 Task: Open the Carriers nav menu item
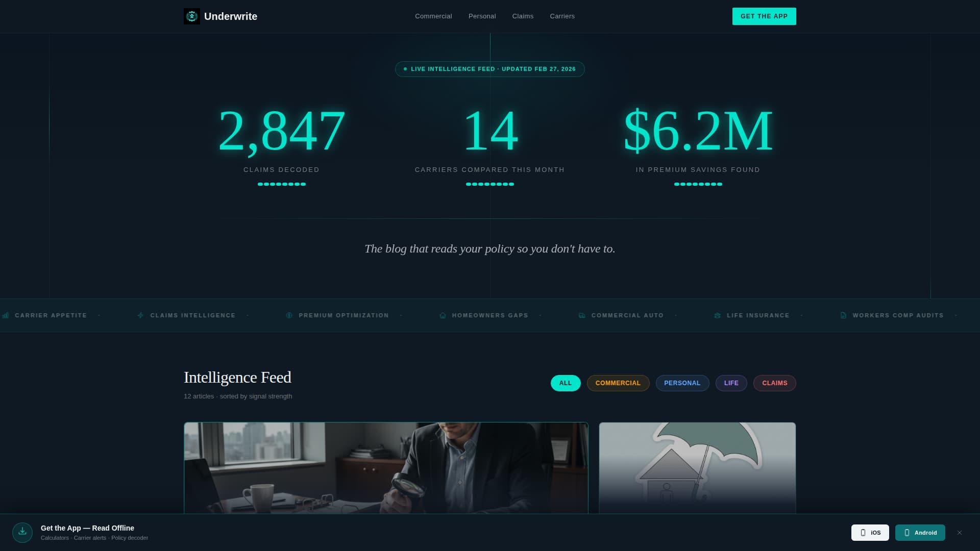(562, 16)
